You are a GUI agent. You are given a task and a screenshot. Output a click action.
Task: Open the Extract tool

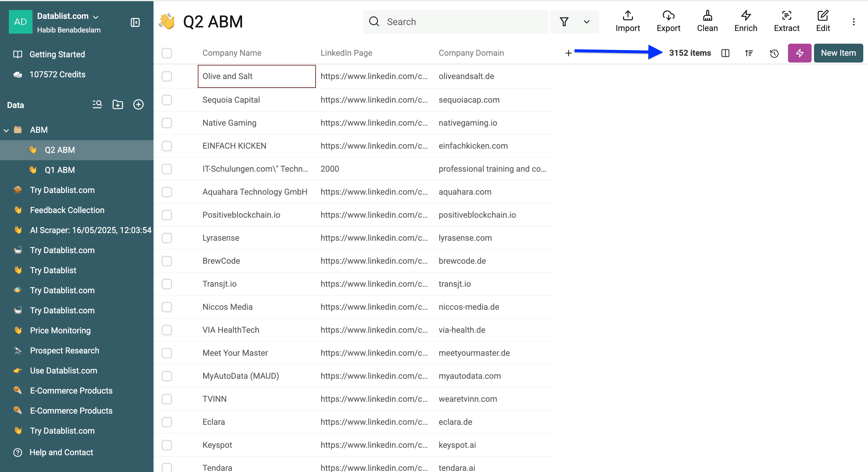point(787,21)
